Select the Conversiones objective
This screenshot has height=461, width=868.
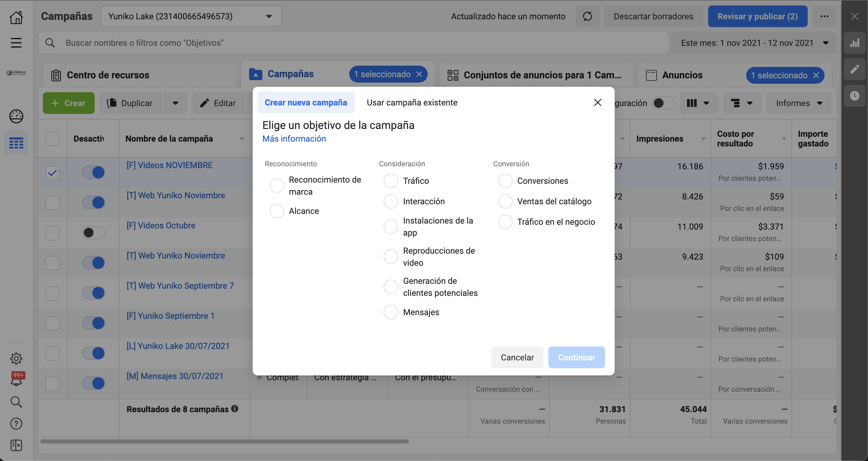[x=505, y=180]
